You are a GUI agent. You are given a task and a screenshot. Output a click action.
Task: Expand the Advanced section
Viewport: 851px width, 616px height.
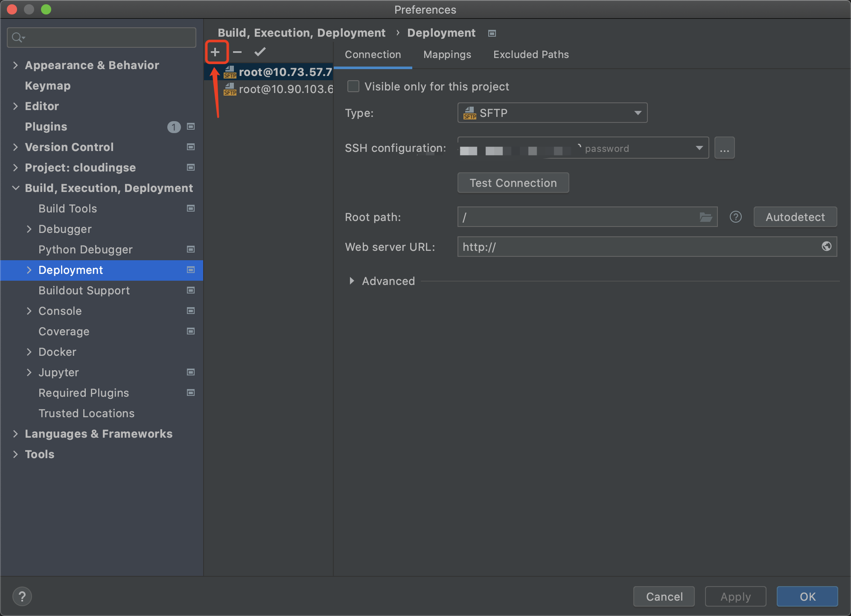point(353,281)
